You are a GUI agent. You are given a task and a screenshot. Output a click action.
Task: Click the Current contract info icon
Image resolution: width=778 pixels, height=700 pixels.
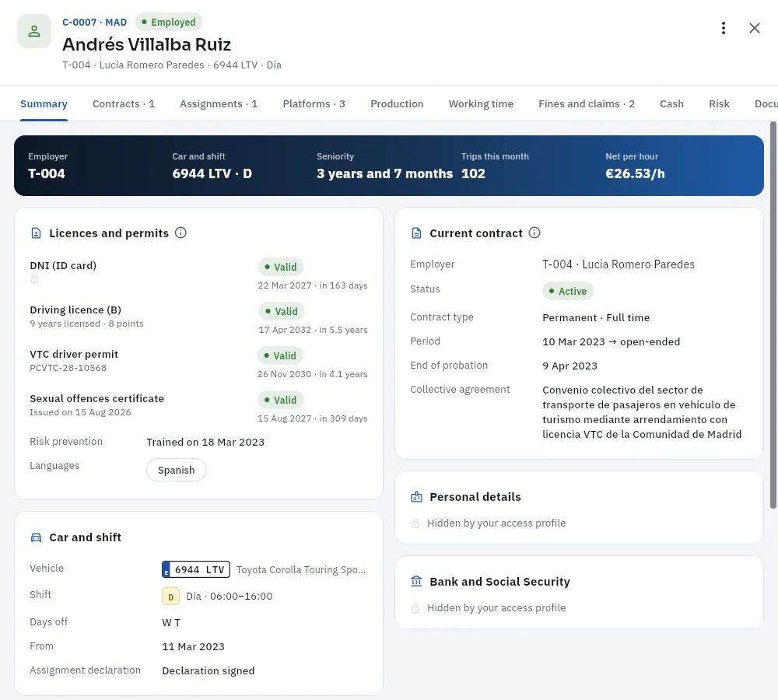point(534,233)
